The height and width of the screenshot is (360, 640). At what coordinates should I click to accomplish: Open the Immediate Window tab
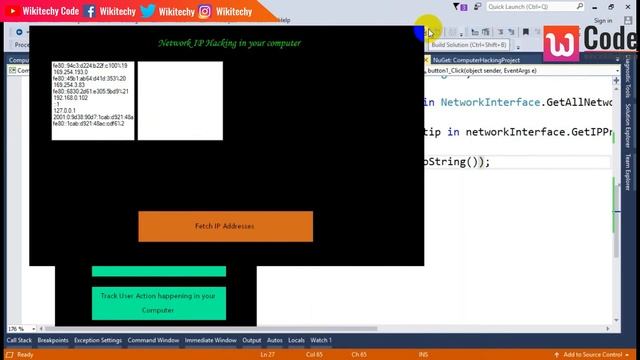click(211, 340)
